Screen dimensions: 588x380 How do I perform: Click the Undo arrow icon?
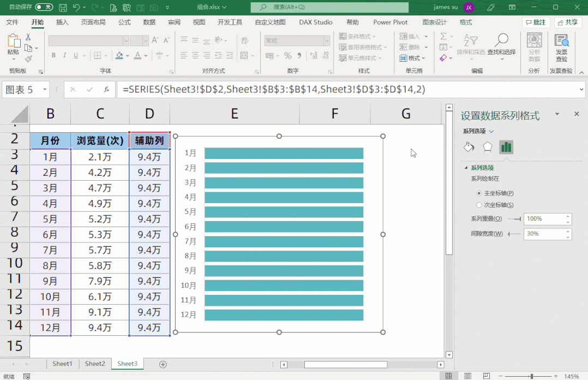[x=76, y=7]
